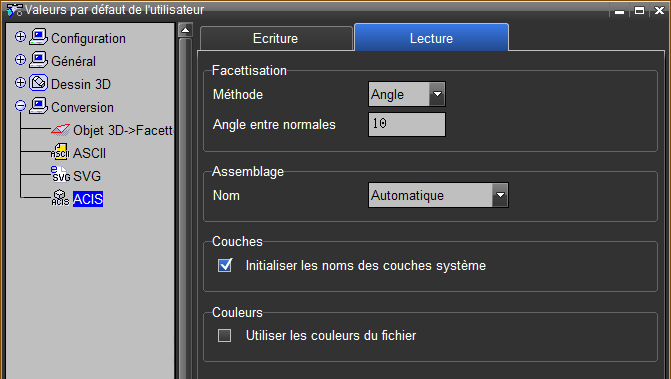
Task: Select the SVG file icon
Action: click(x=60, y=175)
